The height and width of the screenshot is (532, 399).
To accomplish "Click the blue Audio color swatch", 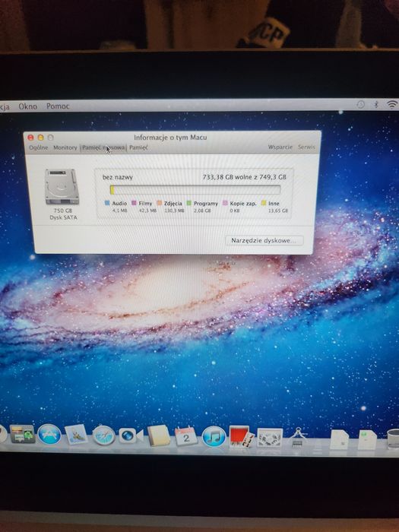I will click(107, 203).
